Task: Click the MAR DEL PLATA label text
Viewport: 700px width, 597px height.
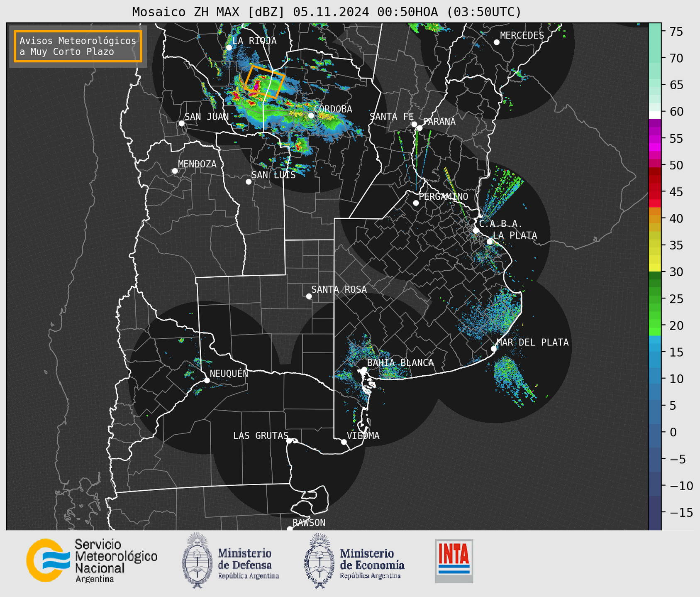Action: point(532,343)
